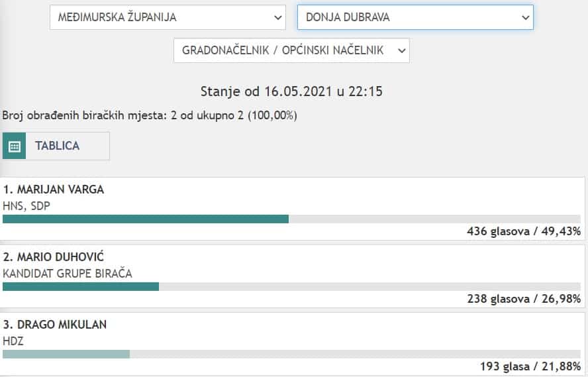
Task: Click Marijan Varga's vote progress bar
Action: [146, 219]
